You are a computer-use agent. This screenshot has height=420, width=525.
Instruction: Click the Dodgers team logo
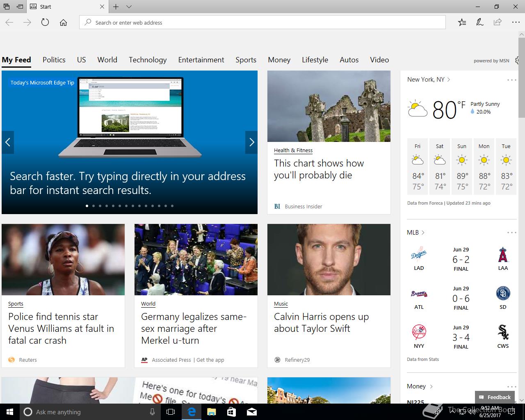[419, 255]
